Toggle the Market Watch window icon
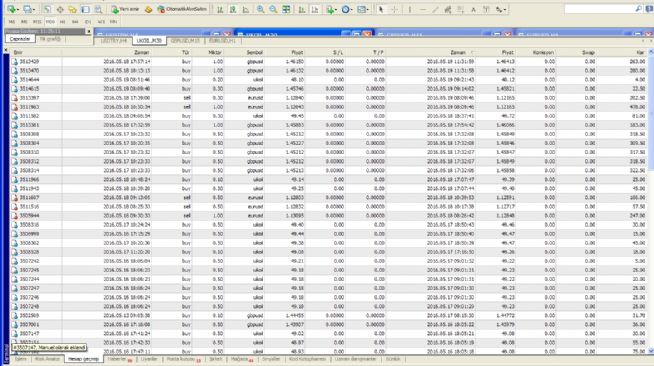Image resolution: width=654 pixels, height=366 pixels. (x=48, y=9)
